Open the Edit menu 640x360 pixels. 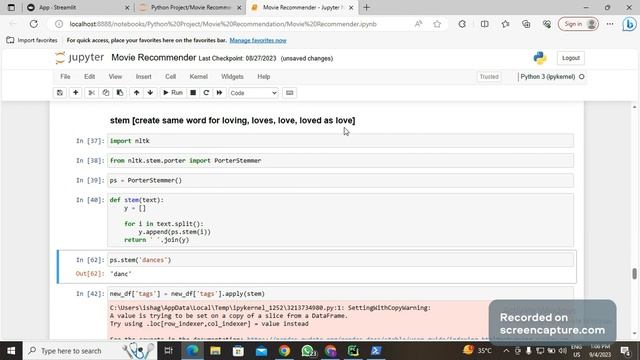pyautogui.click(x=89, y=77)
